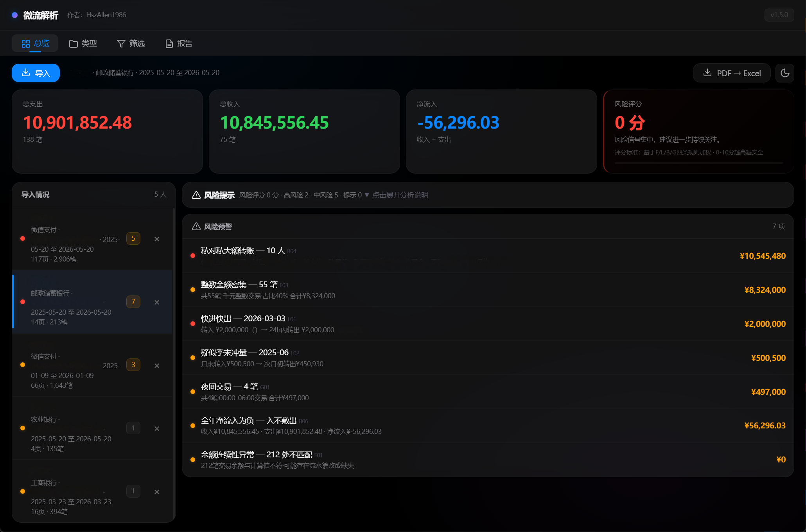Click the badge 5 on first 微信支付 entry
This screenshot has height=532, width=806.
(x=133, y=238)
